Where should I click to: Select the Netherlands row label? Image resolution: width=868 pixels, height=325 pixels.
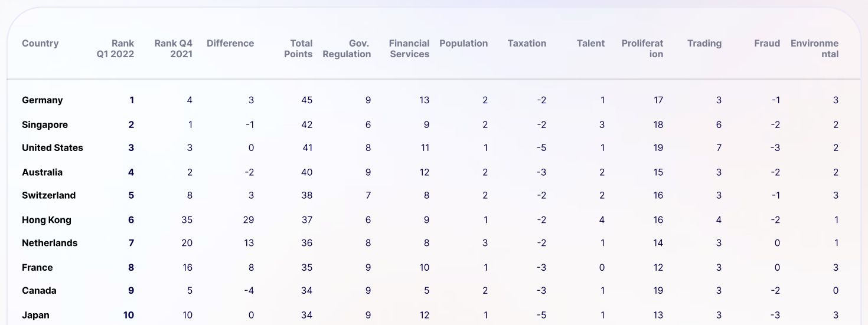point(50,243)
